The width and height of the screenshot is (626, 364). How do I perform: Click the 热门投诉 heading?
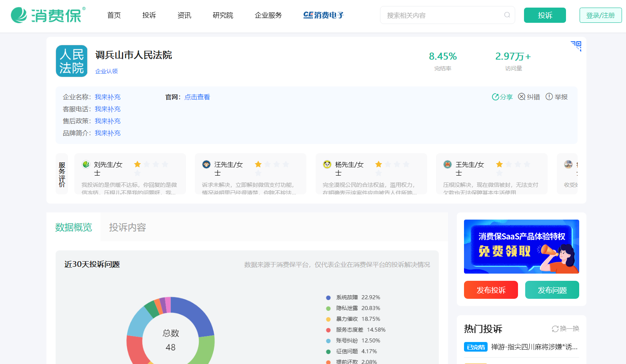(483, 329)
